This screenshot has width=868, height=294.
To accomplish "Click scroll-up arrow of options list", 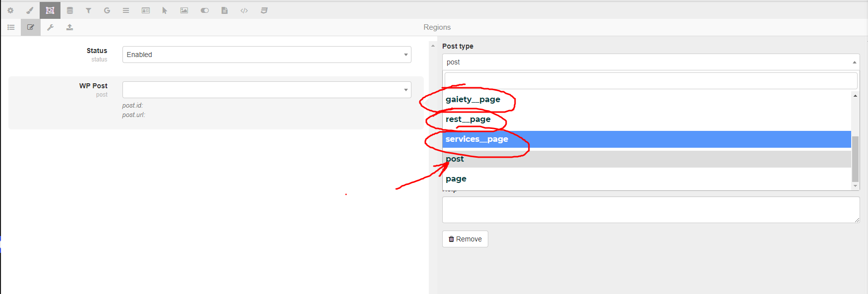I will pyautogui.click(x=855, y=96).
